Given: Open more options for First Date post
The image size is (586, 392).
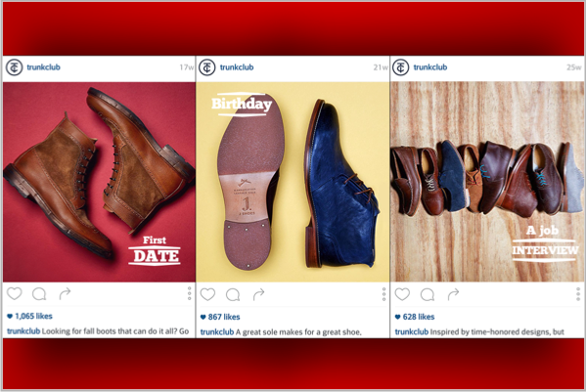Looking at the screenshot, I should coord(190,293).
